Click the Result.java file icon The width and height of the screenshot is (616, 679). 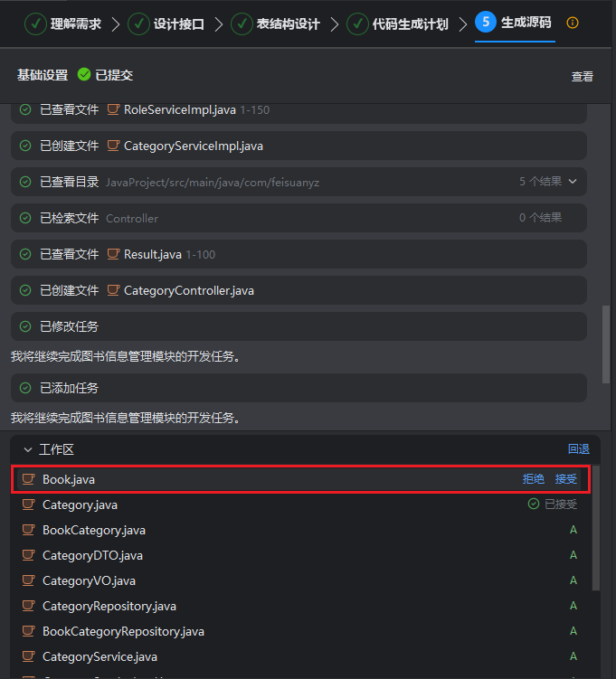pyautogui.click(x=113, y=254)
